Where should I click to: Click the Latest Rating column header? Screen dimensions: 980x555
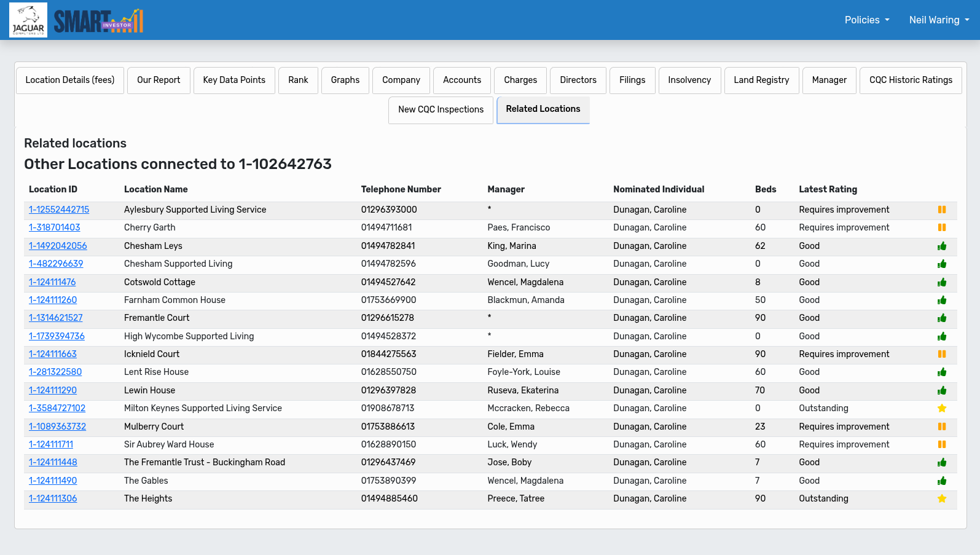(828, 189)
